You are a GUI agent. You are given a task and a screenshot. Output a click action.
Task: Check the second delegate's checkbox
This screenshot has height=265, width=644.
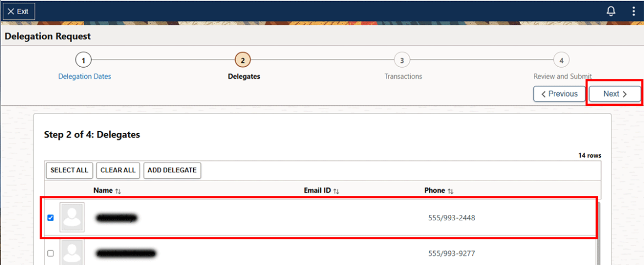(51, 253)
